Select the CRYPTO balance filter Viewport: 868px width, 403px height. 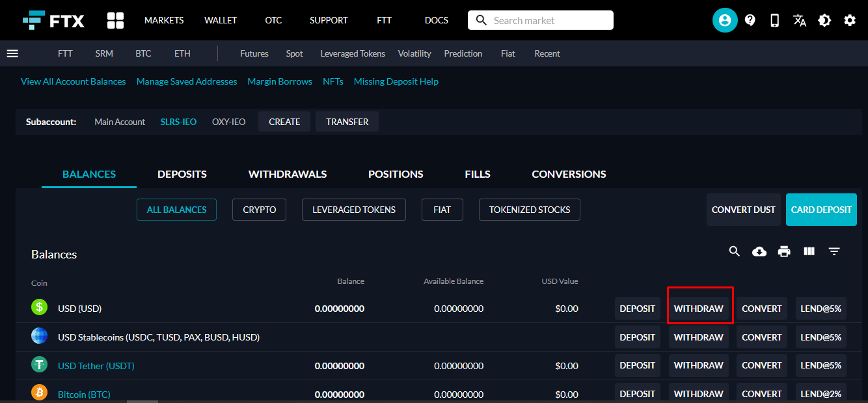[x=259, y=210]
